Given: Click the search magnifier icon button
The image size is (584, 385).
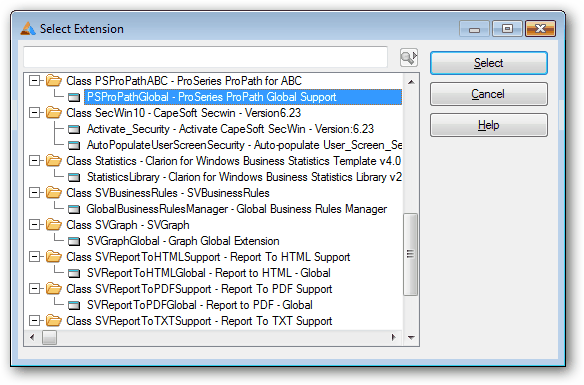Looking at the screenshot, I should [409, 58].
